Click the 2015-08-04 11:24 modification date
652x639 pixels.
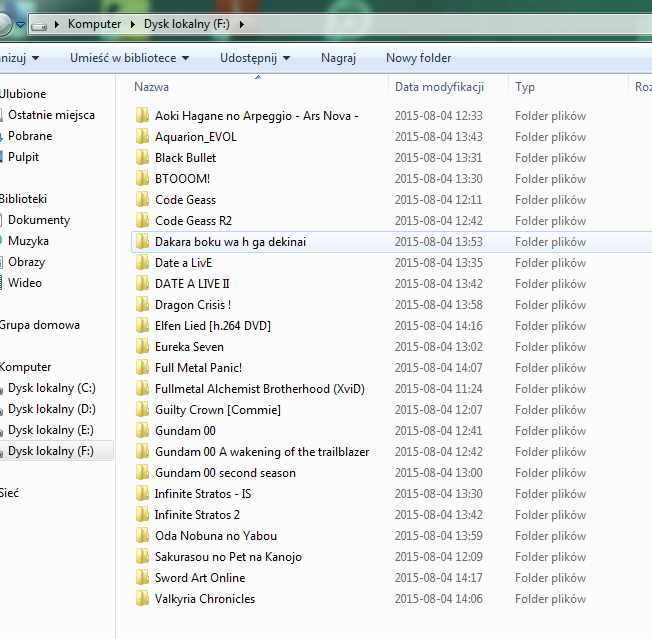pyautogui.click(x=439, y=389)
